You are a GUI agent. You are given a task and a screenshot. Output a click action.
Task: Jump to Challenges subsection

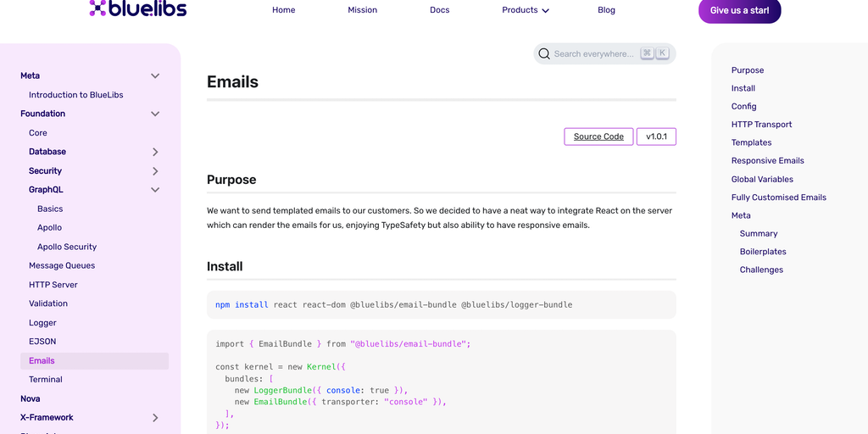coord(761,270)
